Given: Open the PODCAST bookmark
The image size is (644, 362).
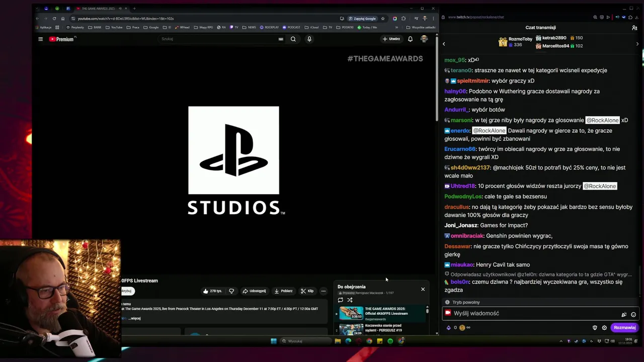Looking at the screenshot, I should 292,28.
